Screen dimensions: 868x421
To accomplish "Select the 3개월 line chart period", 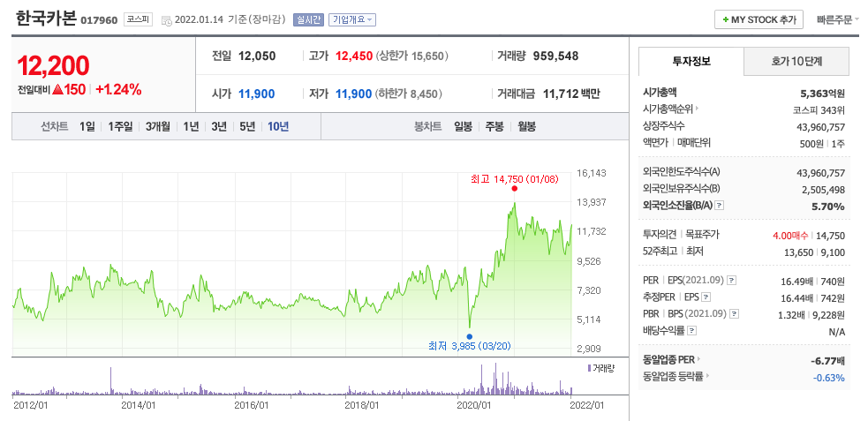I will point(158,126).
